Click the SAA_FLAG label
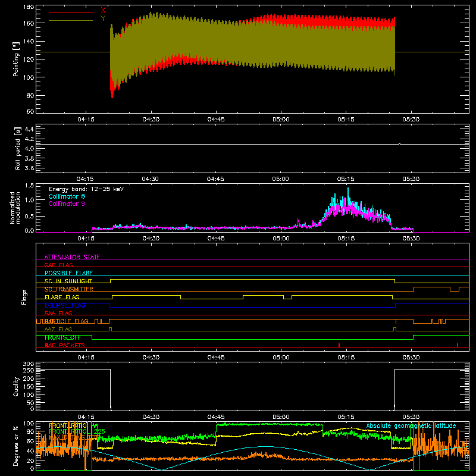 tap(58, 313)
